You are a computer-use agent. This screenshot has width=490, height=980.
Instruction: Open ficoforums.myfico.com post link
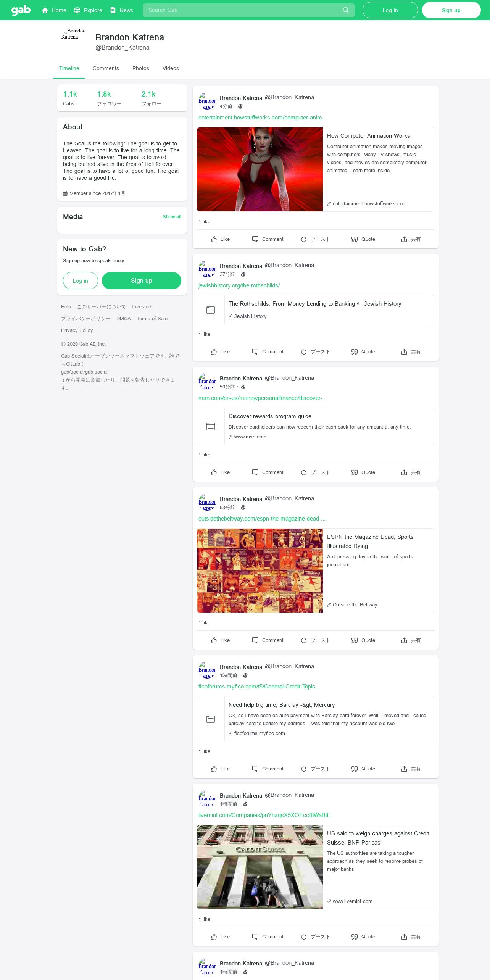click(x=259, y=687)
